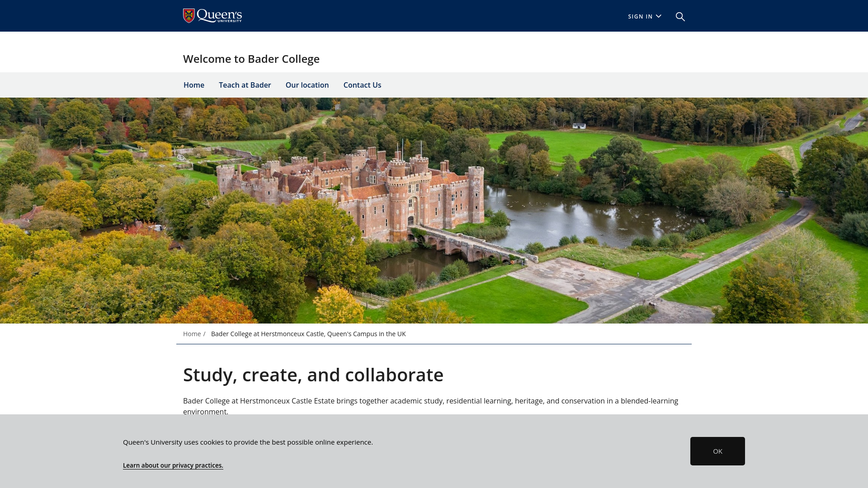868x488 pixels.
Task: Expand the Sign In dropdown
Action: (x=645, y=16)
